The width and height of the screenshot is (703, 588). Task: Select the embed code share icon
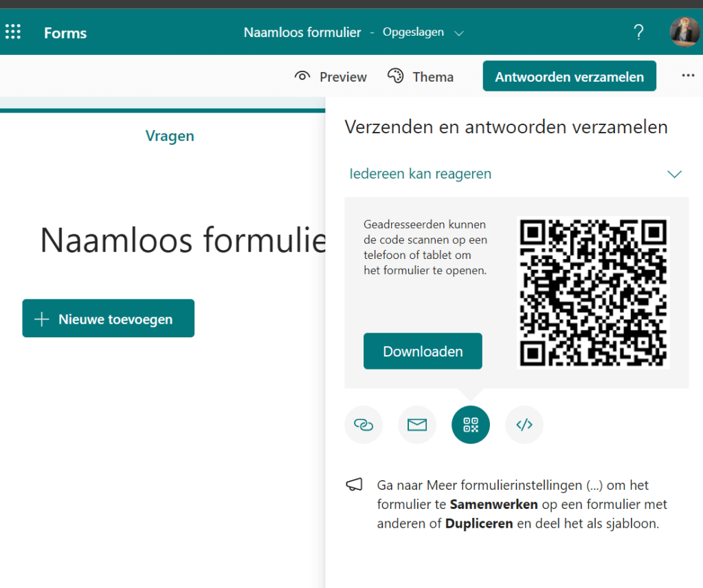click(524, 425)
